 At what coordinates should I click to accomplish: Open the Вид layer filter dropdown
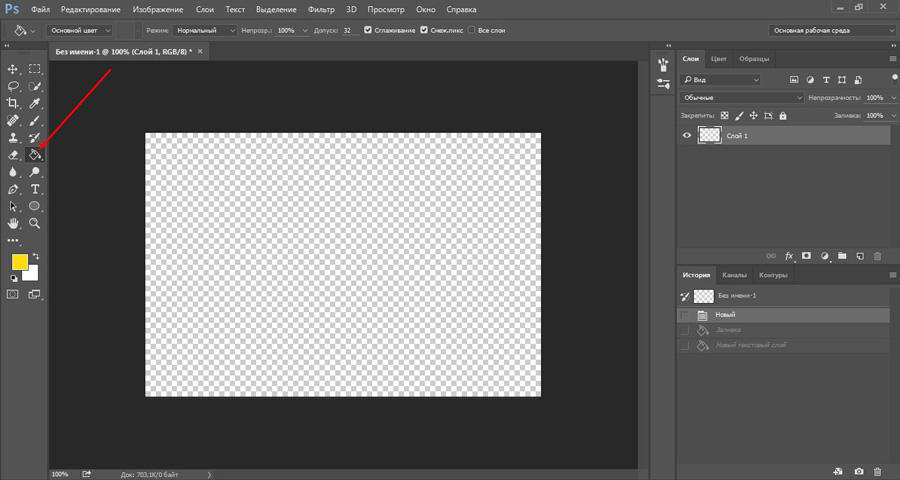point(720,80)
